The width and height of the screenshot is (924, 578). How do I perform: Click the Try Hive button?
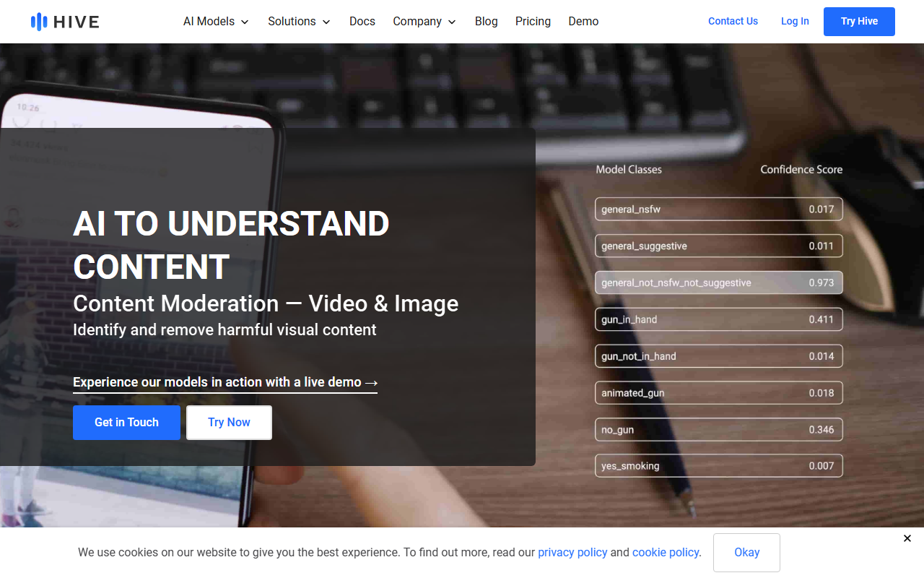tap(859, 22)
